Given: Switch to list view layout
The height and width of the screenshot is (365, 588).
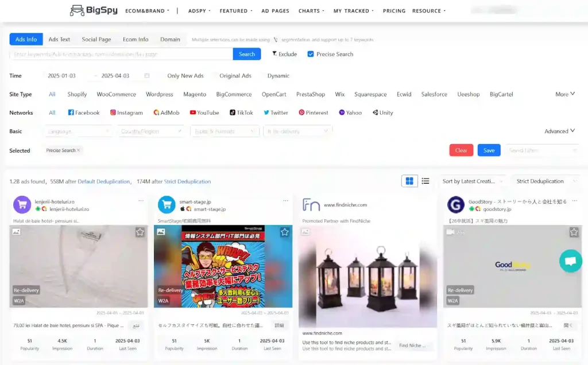Looking at the screenshot, I should tap(425, 181).
